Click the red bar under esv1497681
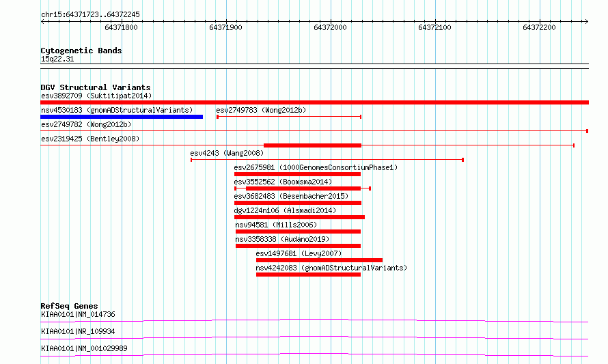 click(x=319, y=260)
